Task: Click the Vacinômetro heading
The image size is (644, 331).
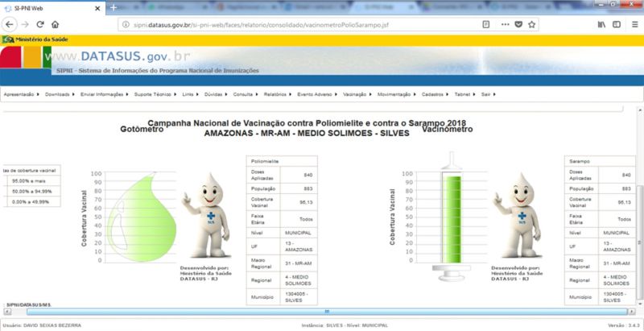Action: pyautogui.click(x=448, y=129)
